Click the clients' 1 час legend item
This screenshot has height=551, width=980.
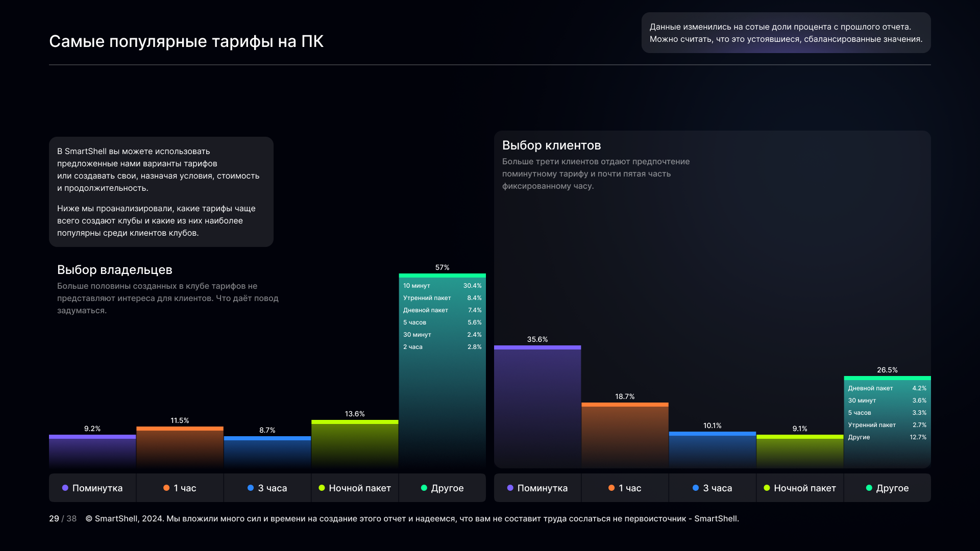[625, 488]
